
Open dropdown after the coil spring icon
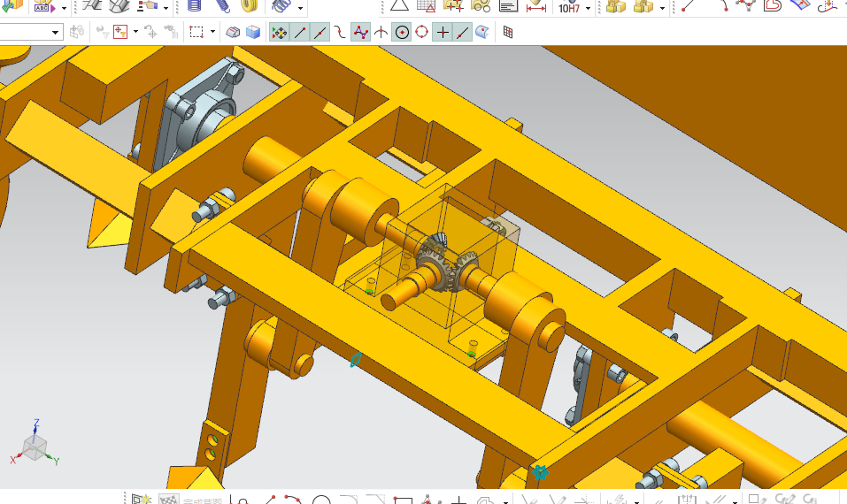300,8
